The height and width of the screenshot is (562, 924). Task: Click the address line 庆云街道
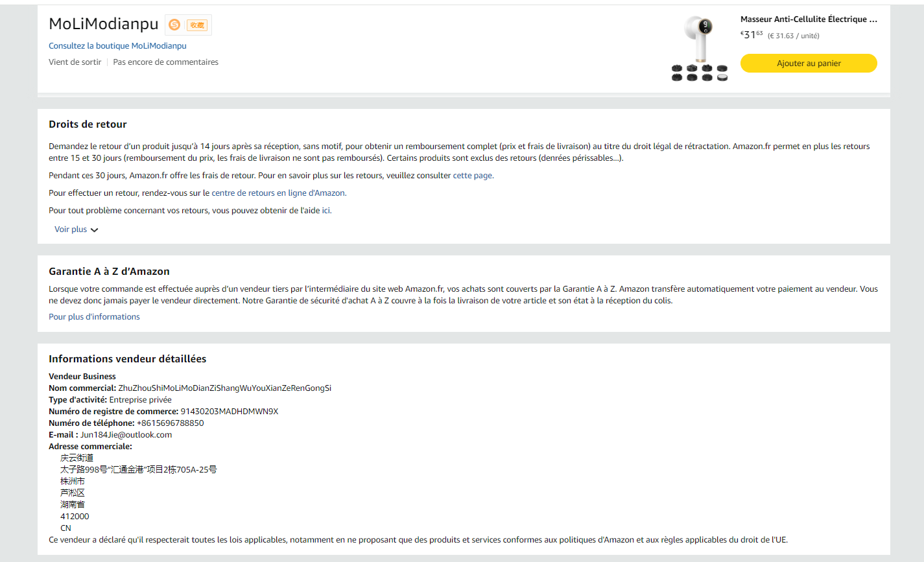point(77,458)
